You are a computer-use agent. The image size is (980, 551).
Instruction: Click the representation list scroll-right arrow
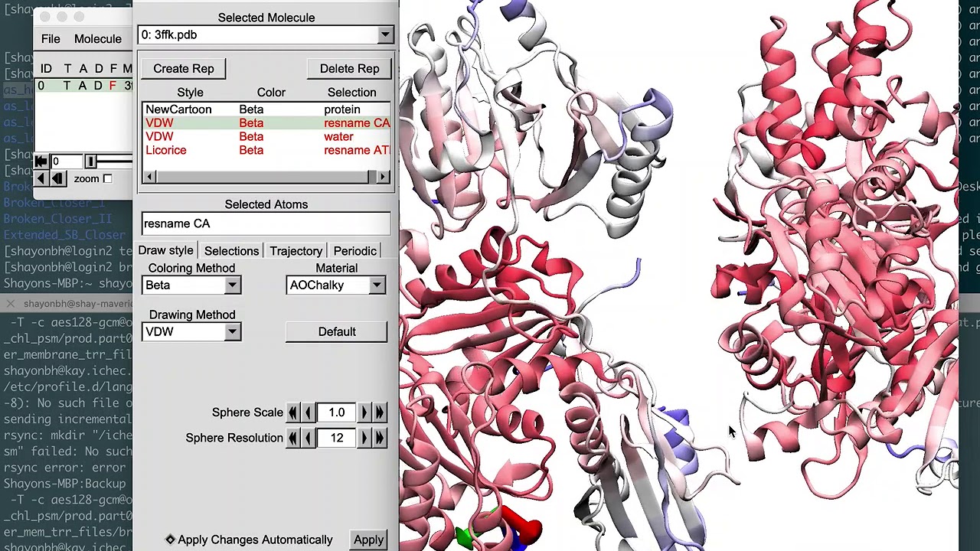coord(384,177)
